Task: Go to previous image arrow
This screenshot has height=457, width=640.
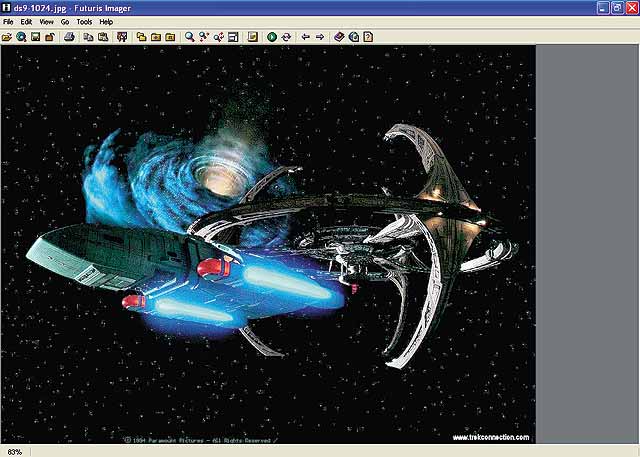Action: [x=305, y=37]
